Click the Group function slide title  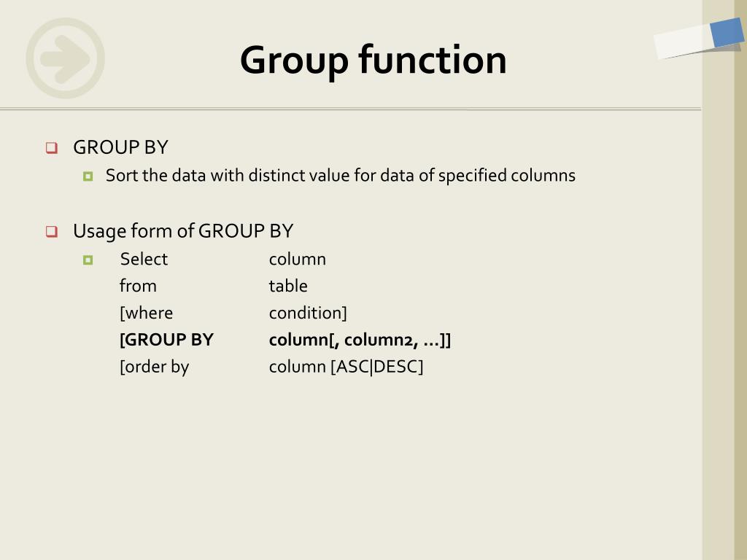point(373,60)
